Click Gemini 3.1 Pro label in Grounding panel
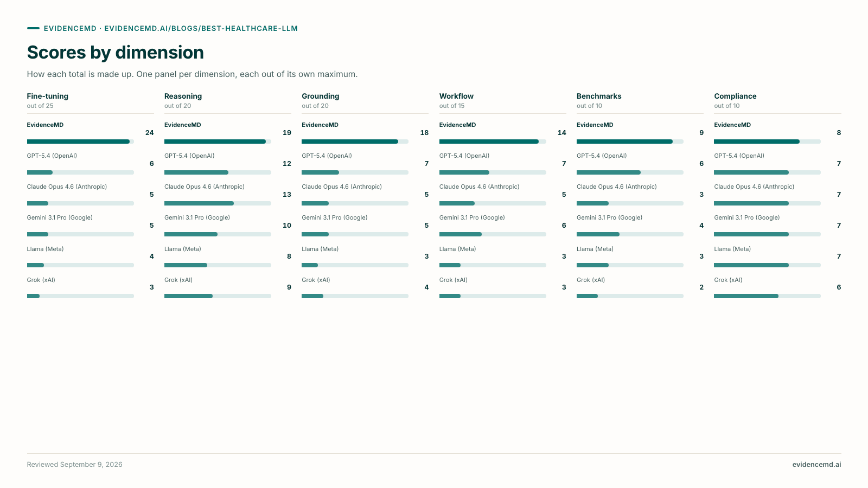Image resolution: width=868 pixels, height=488 pixels. click(x=335, y=217)
